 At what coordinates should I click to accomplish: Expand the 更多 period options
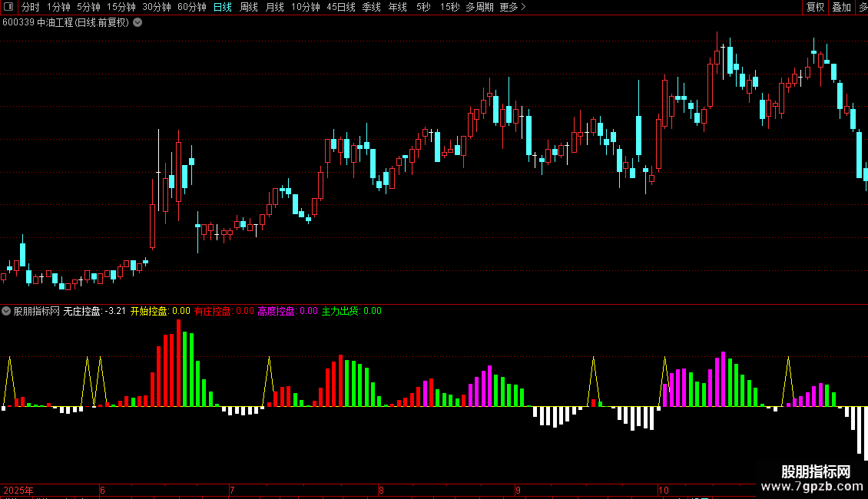pos(512,7)
